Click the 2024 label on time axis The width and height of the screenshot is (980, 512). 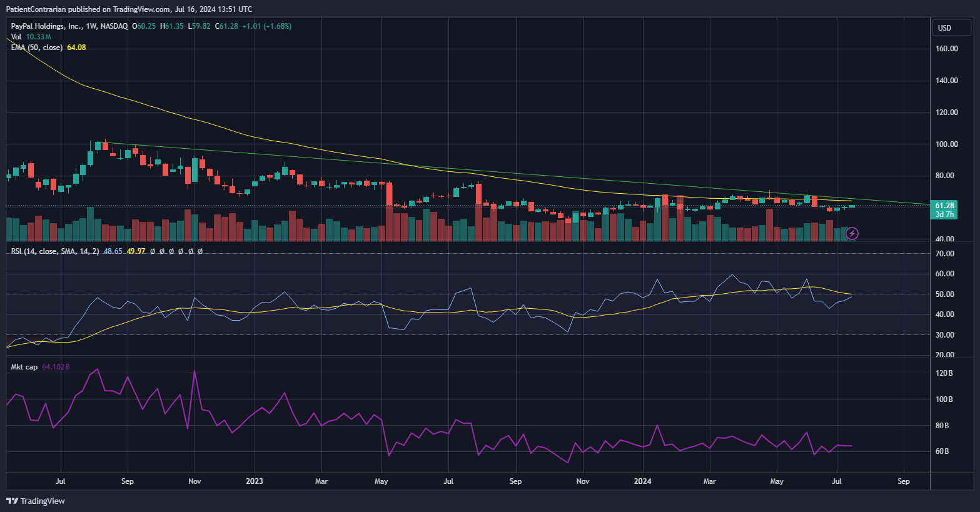tap(642, 481)
